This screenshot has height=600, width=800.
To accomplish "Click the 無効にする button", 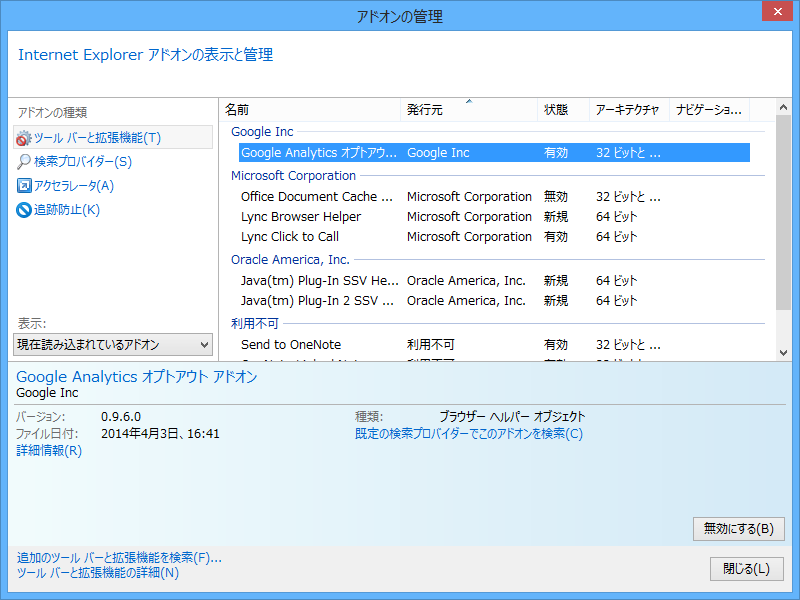I will pos(738,530).
